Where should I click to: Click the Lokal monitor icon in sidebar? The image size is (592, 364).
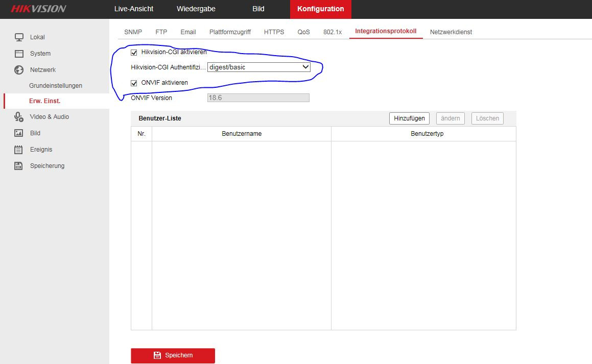point(19,37)
